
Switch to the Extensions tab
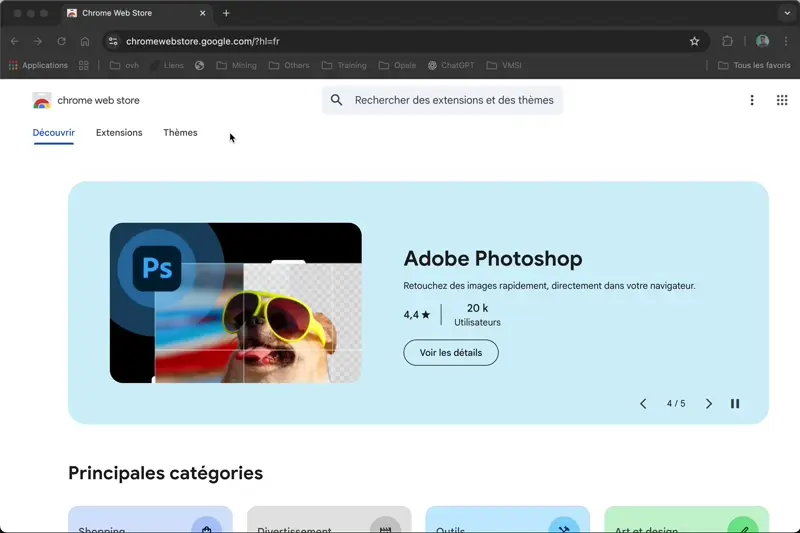point(119,133)
